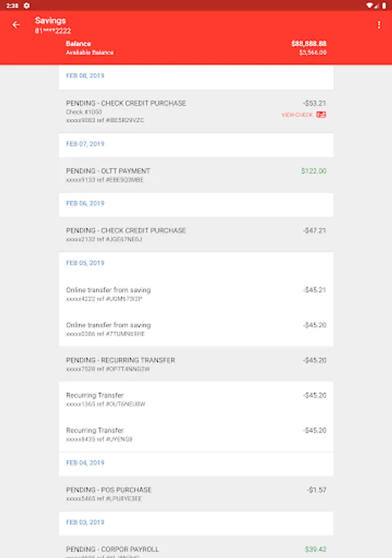Click the VIEW CHECK link

pos(297,115)
